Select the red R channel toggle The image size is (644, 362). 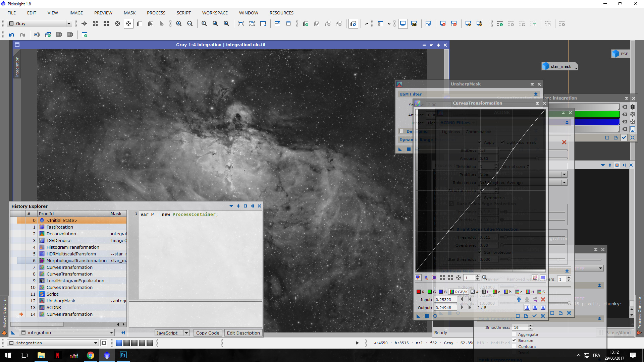421,292
